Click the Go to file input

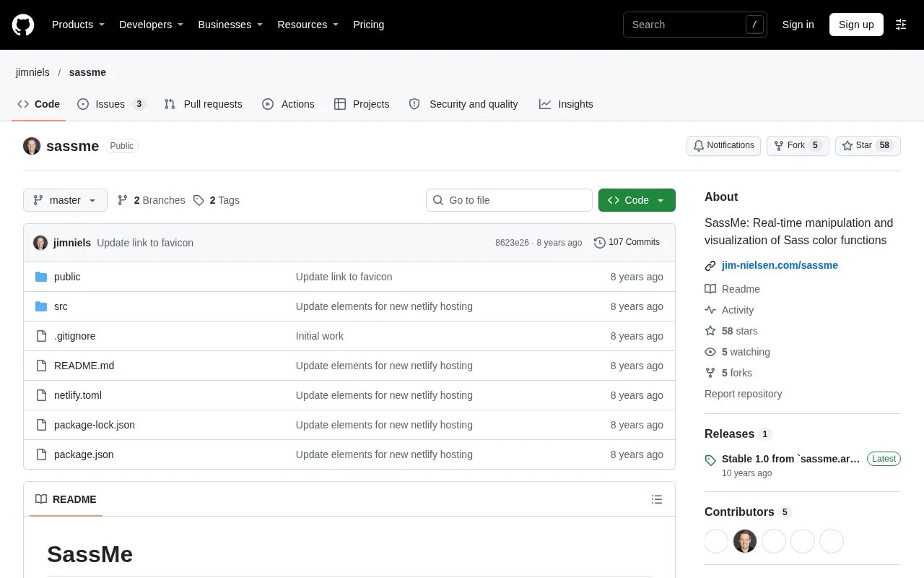pos(509,200)
